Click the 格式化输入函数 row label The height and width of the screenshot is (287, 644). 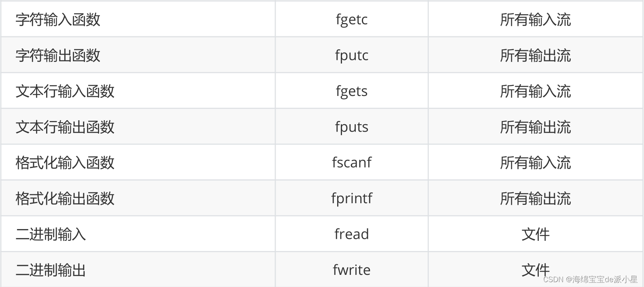pos(65,163)
